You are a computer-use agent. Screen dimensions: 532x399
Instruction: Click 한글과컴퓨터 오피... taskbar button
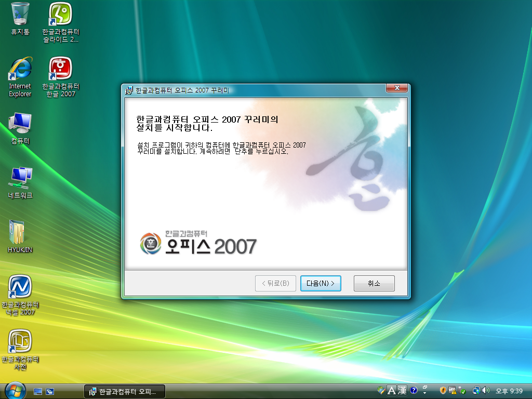(x=125, y=392)
